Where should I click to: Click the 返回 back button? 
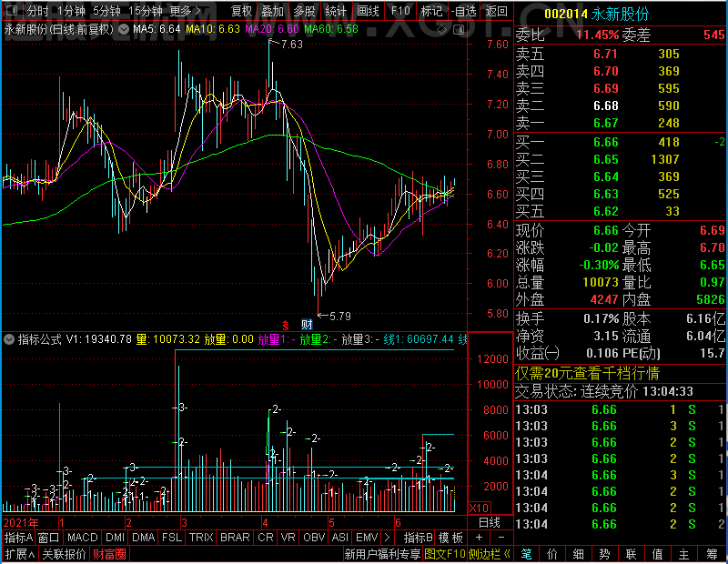(496, 11)
